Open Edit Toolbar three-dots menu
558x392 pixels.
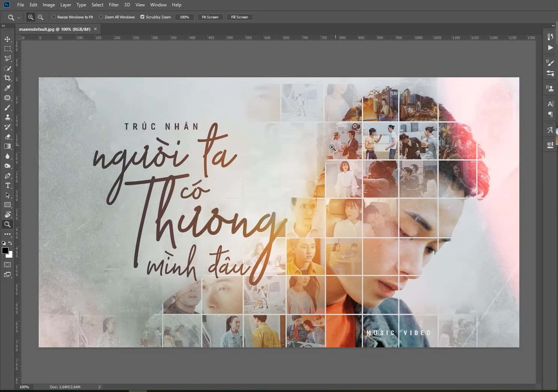(x=8, y=234)
